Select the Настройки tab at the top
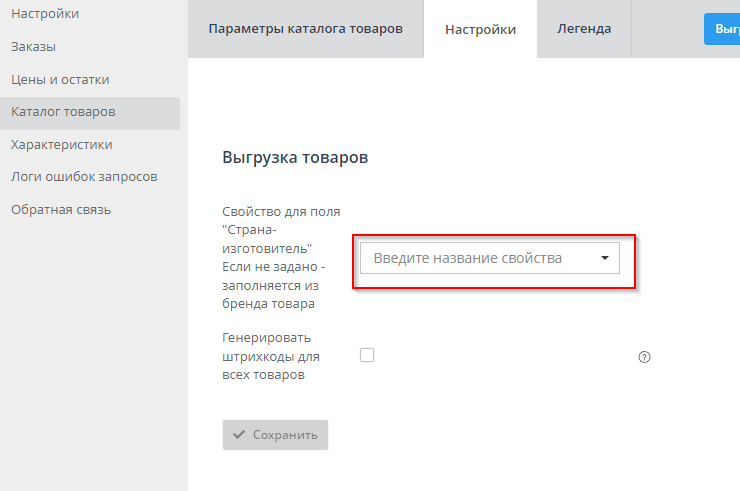 480,29
